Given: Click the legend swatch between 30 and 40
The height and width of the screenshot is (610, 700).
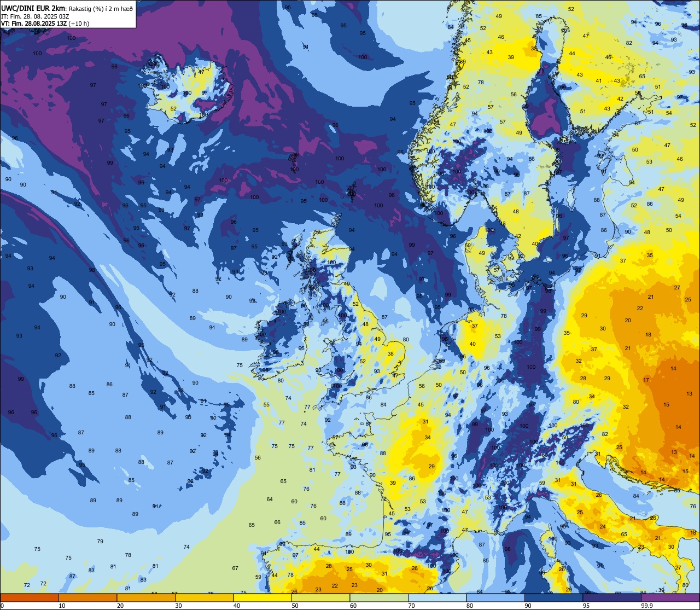Looking at the screenshot, I should pyautogui.click(x=204, y=597).
